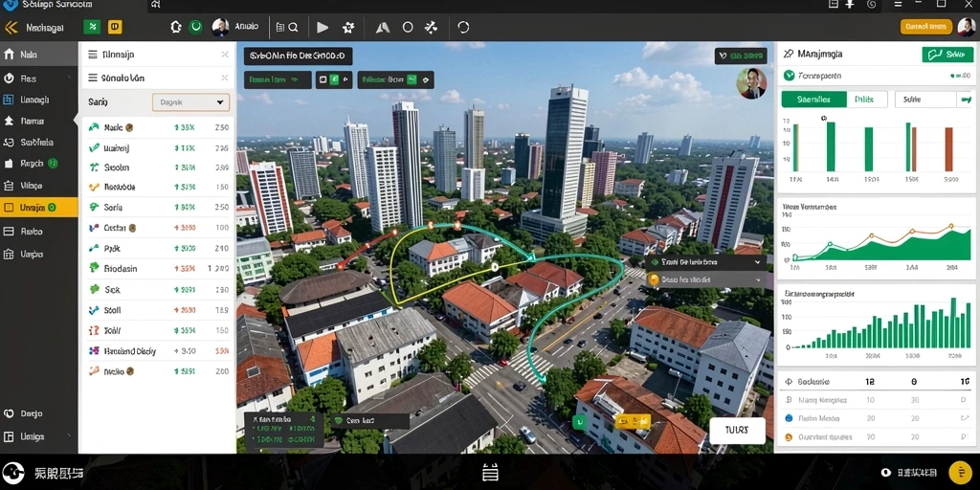Open the user avatar in top toolbar
The height and width of the screenshot is (490, 980).
coord(220,27)
